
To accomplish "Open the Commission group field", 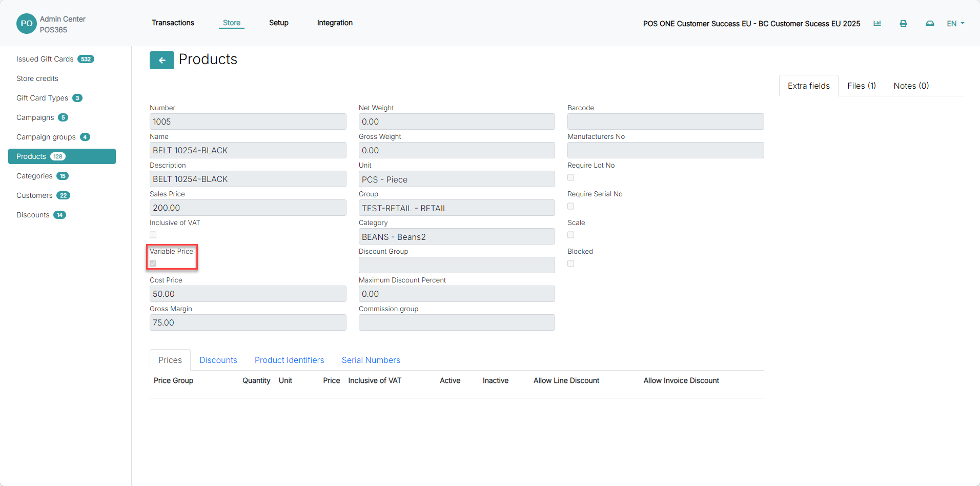I will [457, 322].
